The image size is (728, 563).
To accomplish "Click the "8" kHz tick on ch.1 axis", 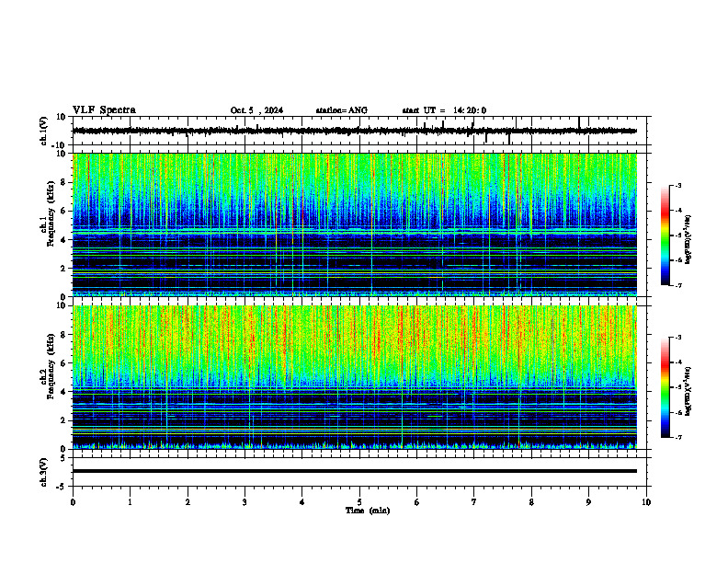I will 64,182.
